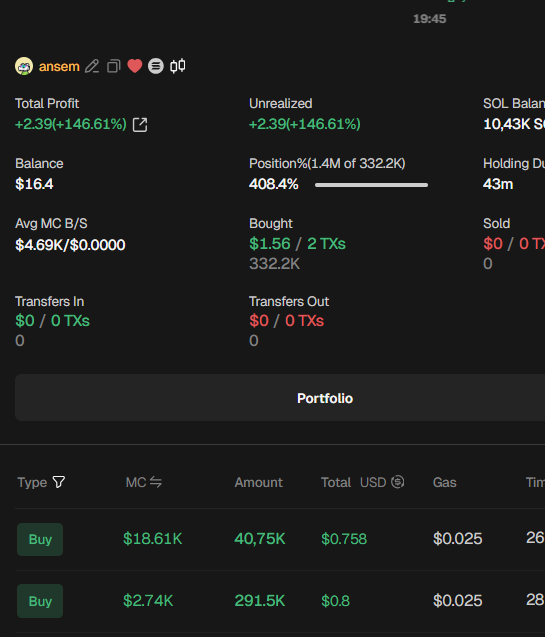Open the candlestick chart icon
This screenshot has height=637, width=545.
(x=177, y=66)
